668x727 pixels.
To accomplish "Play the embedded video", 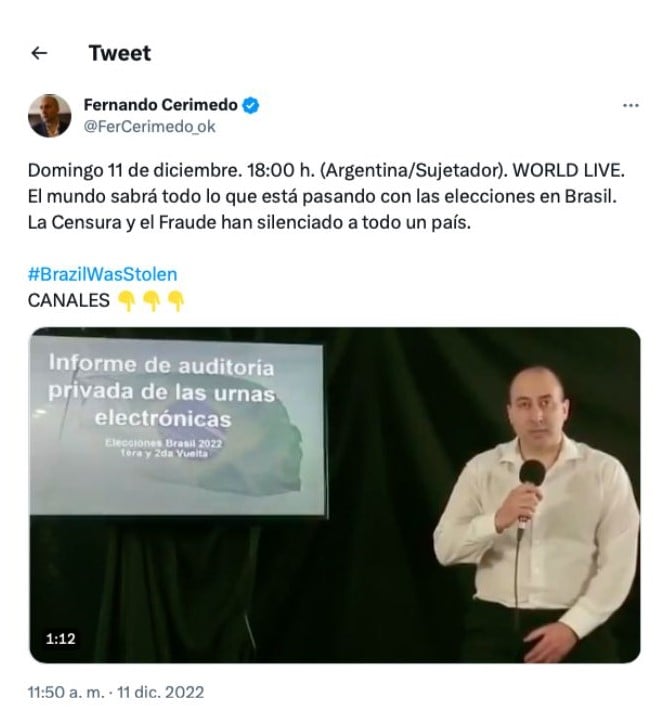I will click(335, 495).
